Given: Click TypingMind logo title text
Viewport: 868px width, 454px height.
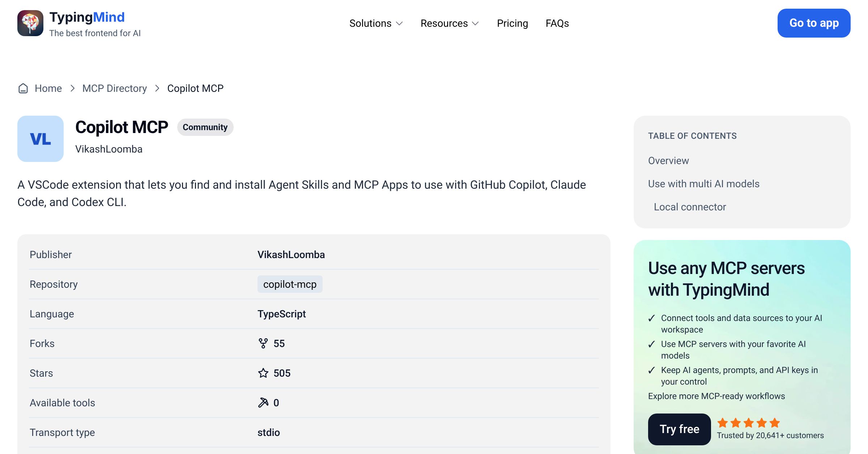Looking at the screenshot, I should pos(87,17).
